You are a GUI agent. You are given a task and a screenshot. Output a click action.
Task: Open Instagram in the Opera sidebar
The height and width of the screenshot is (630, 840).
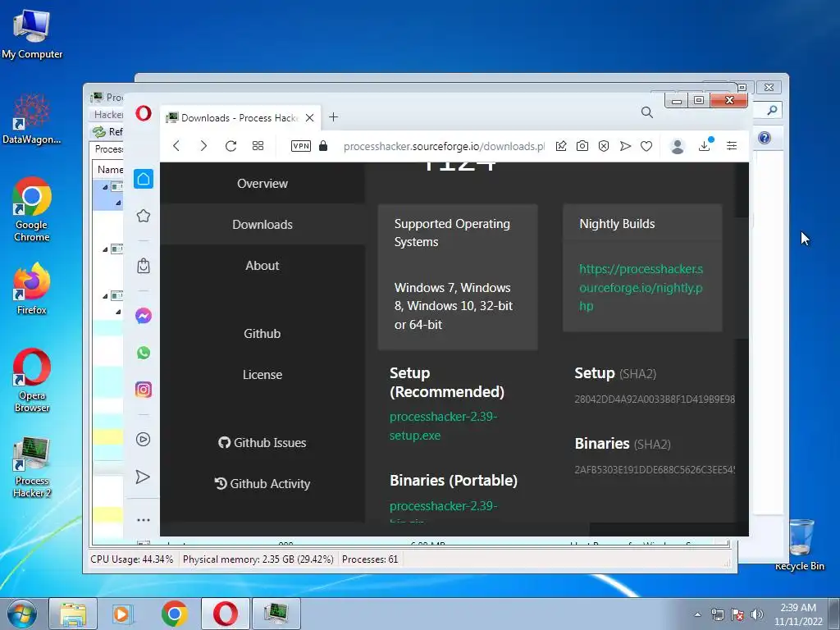[143, 390]
